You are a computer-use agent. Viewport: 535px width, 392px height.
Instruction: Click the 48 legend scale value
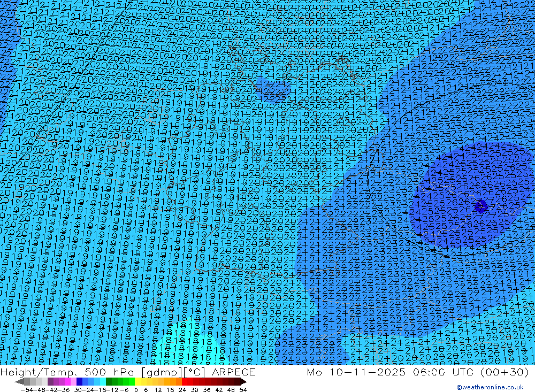(231, 390)
